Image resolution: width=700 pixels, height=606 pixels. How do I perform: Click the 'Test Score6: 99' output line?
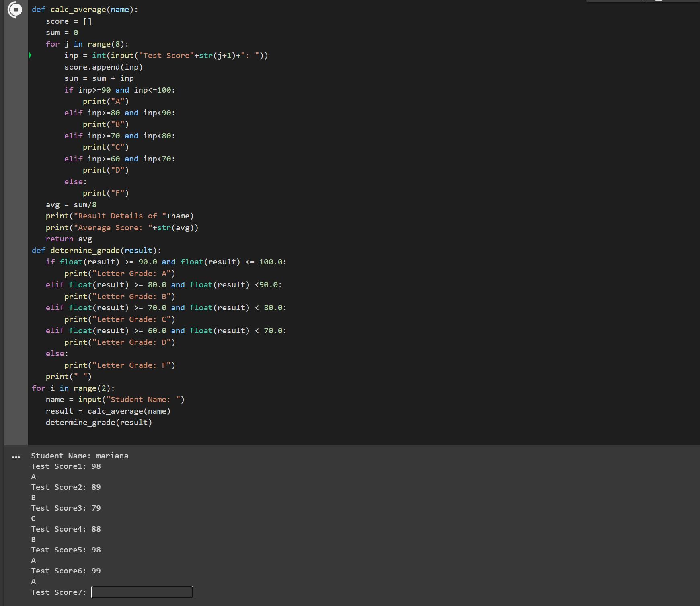pos(66,571)
